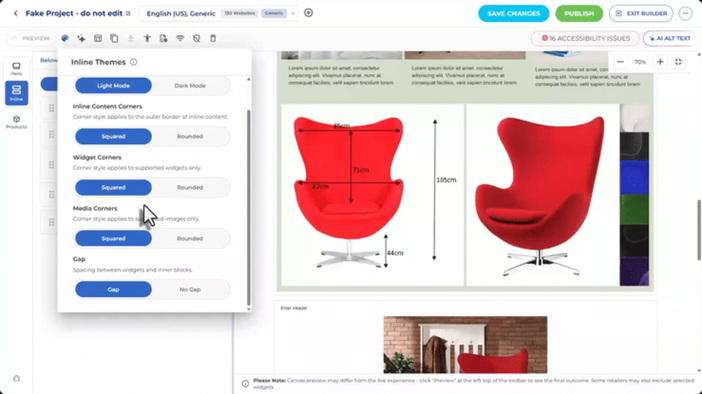Viewport: 702px width, 394px height.
Task: Click the Inline Themes panel scrollbar
Action: tap(248, 207)
